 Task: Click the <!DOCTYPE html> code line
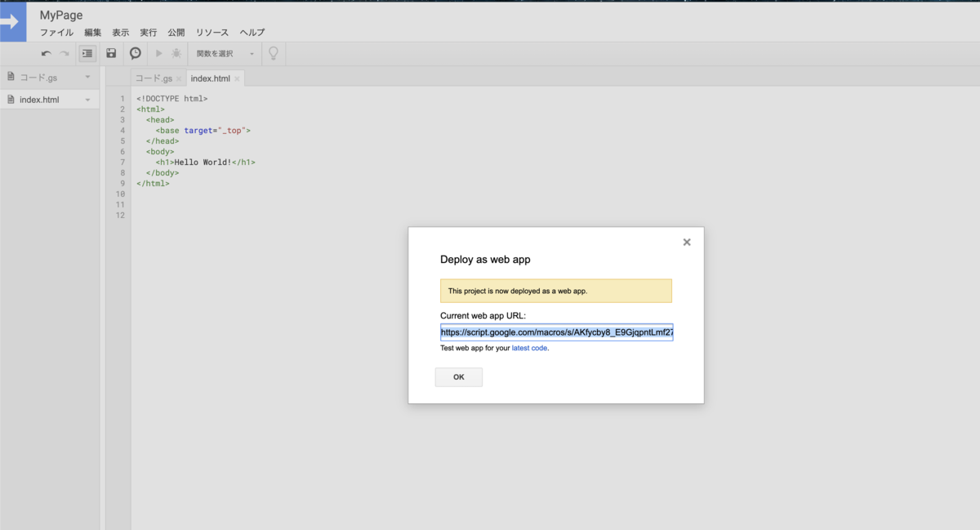coord(172,98)
